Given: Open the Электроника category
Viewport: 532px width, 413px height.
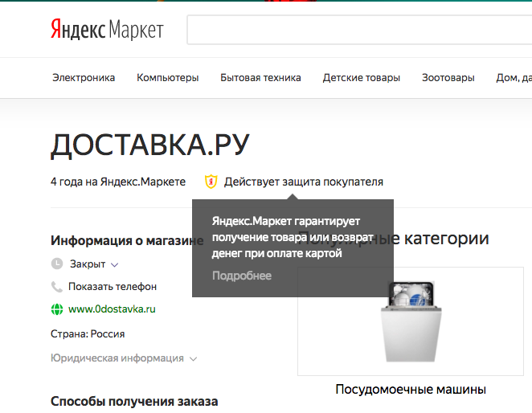Looking at the screenshot, I should (84, 78).
